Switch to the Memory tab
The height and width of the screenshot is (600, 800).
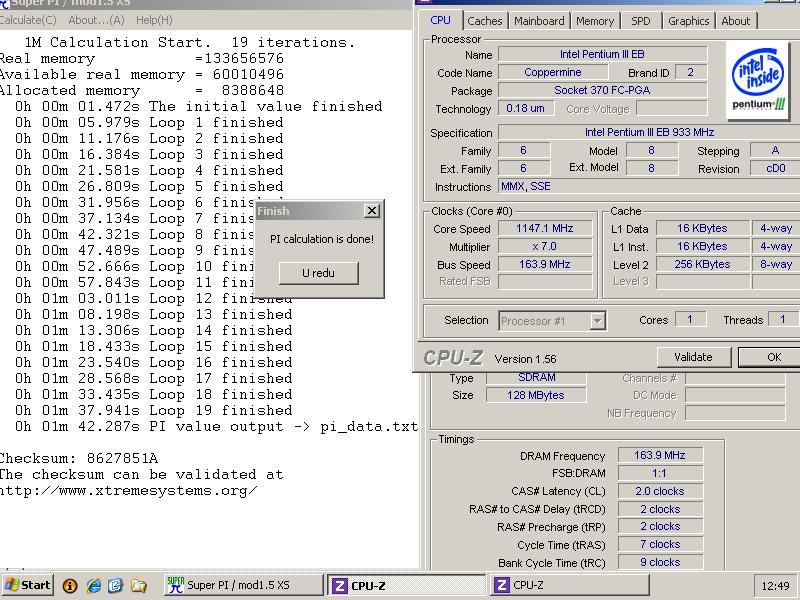coord(595,21)
